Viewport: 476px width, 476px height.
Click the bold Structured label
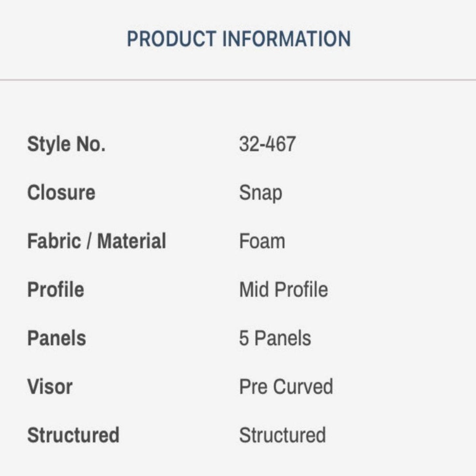[73, 435]
